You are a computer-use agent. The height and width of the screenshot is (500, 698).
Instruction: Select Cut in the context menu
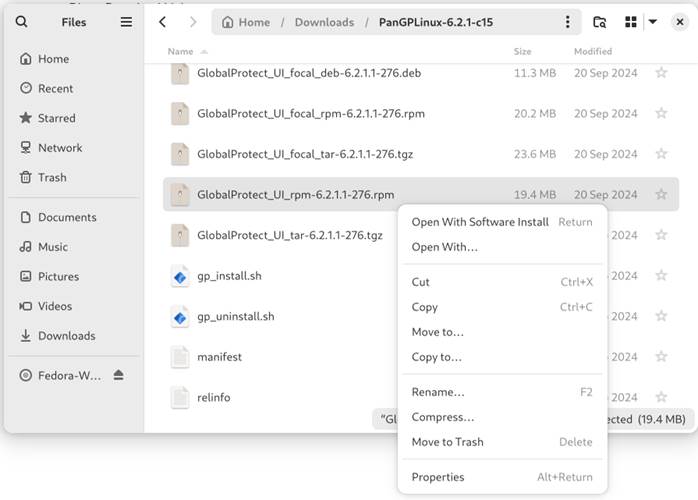click(502, 282)
